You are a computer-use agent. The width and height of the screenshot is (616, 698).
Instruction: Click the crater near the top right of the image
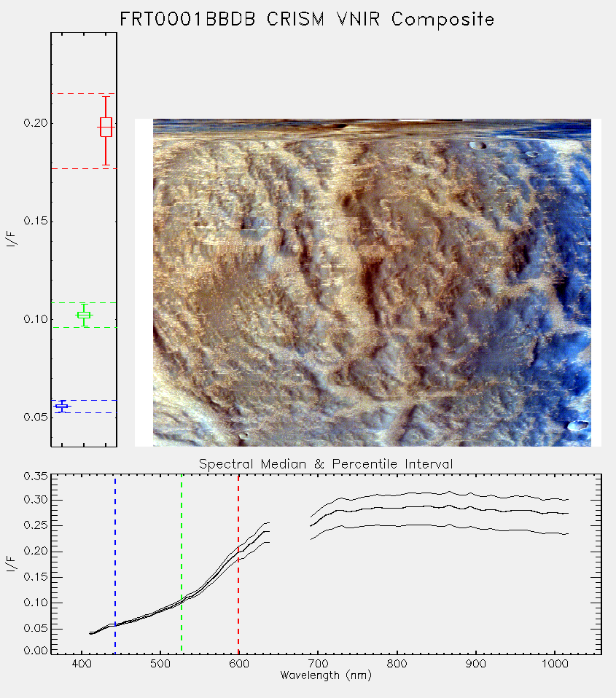pos(477,145)
